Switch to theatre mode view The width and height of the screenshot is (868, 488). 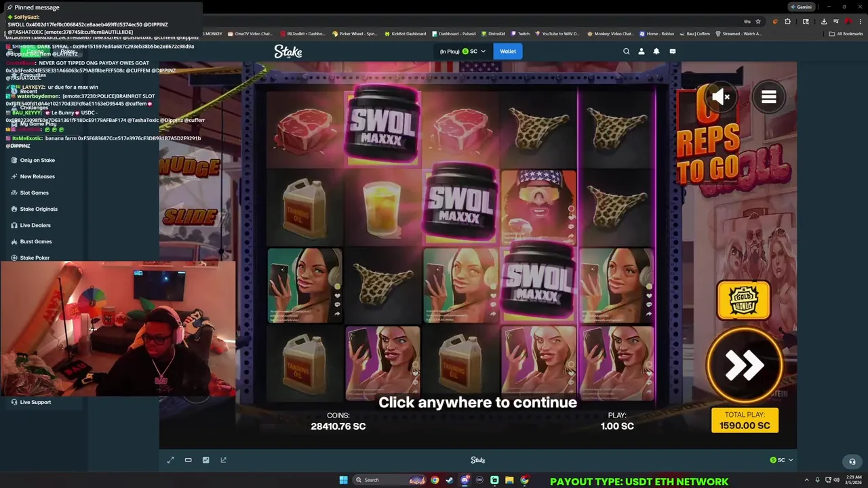189,460
